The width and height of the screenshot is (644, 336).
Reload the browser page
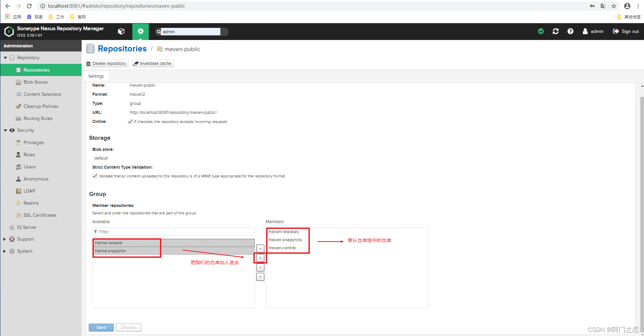pyautogui.click(x=29, y=6)
